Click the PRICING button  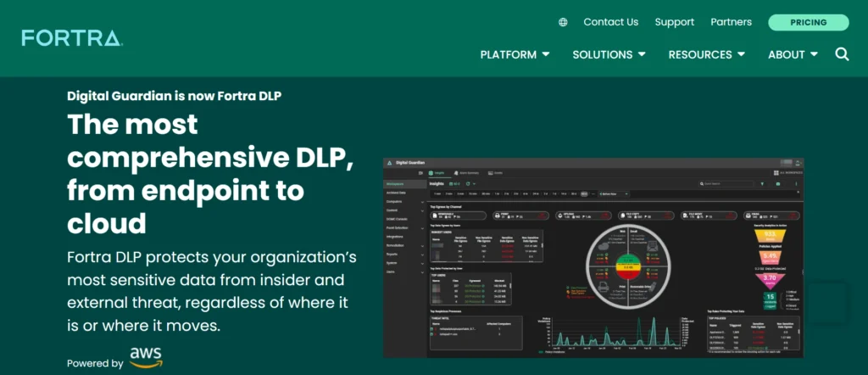[808, 22]
